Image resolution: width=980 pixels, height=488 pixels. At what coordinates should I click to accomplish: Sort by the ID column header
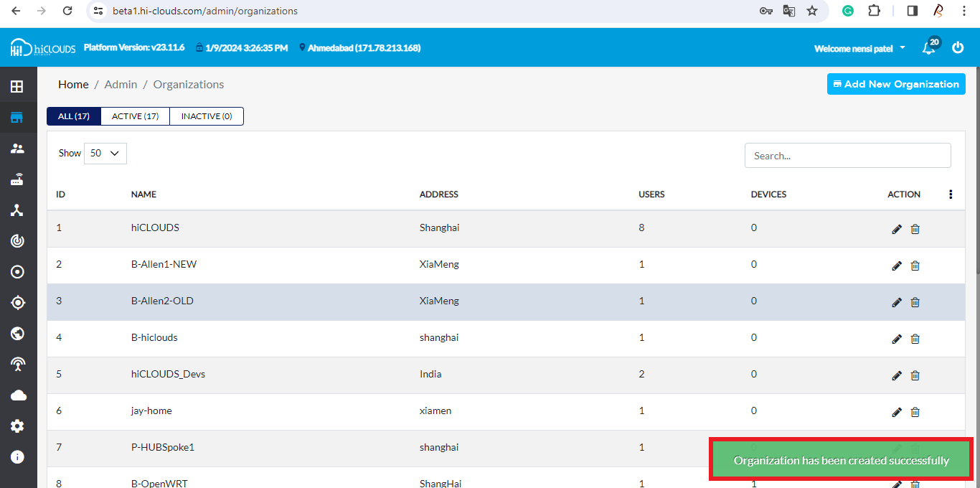[61, 194]
